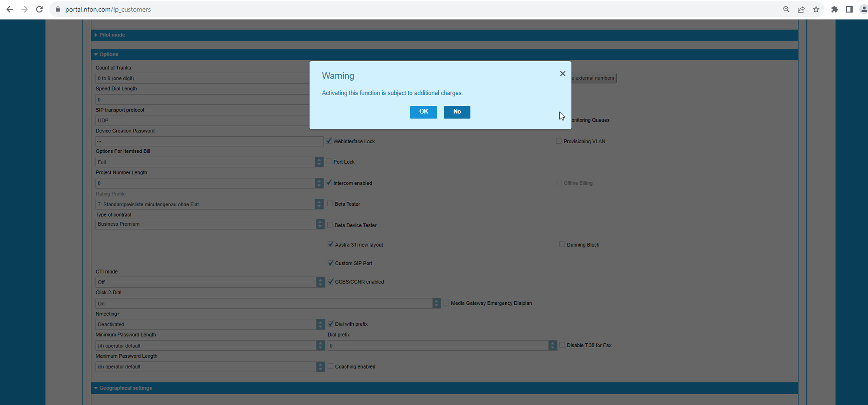Screen dimensions: 868x405
Task: Enable the Port Lock checkbox
Action: click(329, 161)
